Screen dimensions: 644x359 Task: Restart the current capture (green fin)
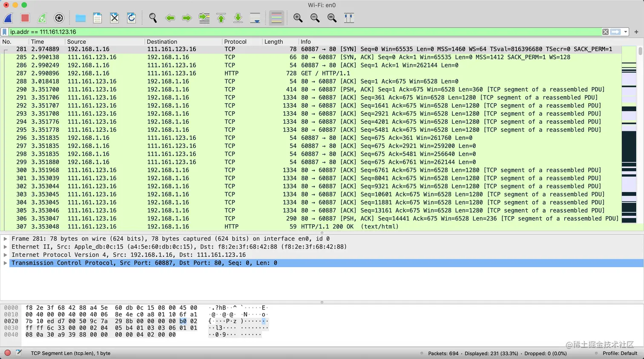click(x=42, y=18)
